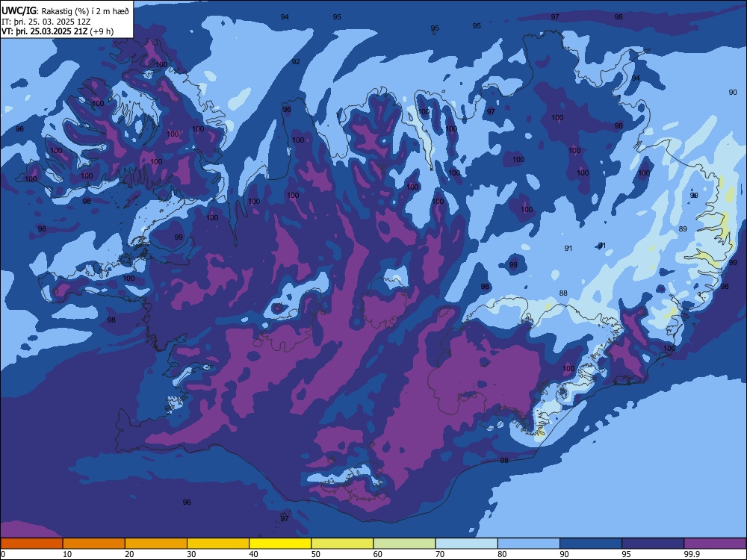747x560 pixels.
Task: Click the amber 20–30 legend swatch
Action: click(x=156, y=544)
